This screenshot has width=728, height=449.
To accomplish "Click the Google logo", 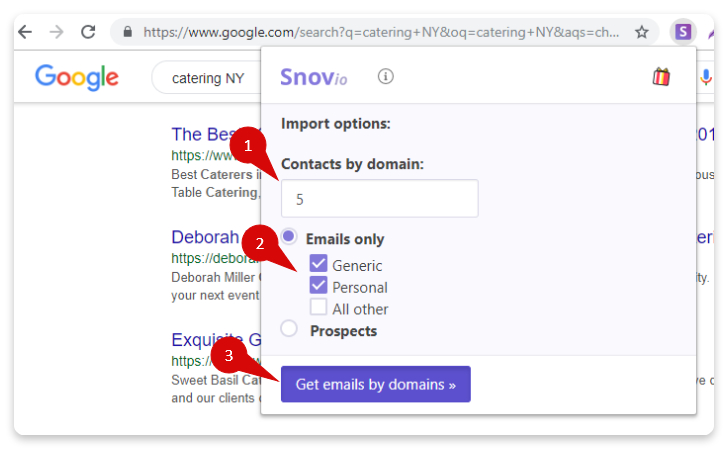I will click(x=77, y=77).
